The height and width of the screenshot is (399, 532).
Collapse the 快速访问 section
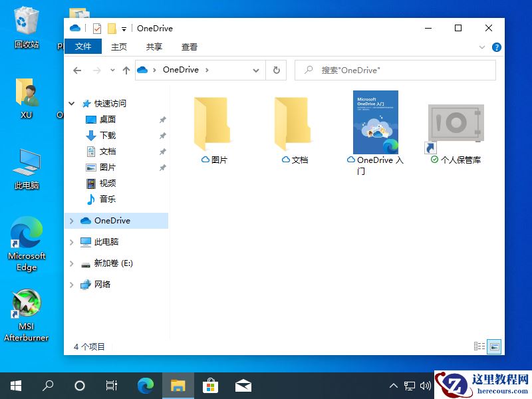pyautogui.click(x=72, y=104)
